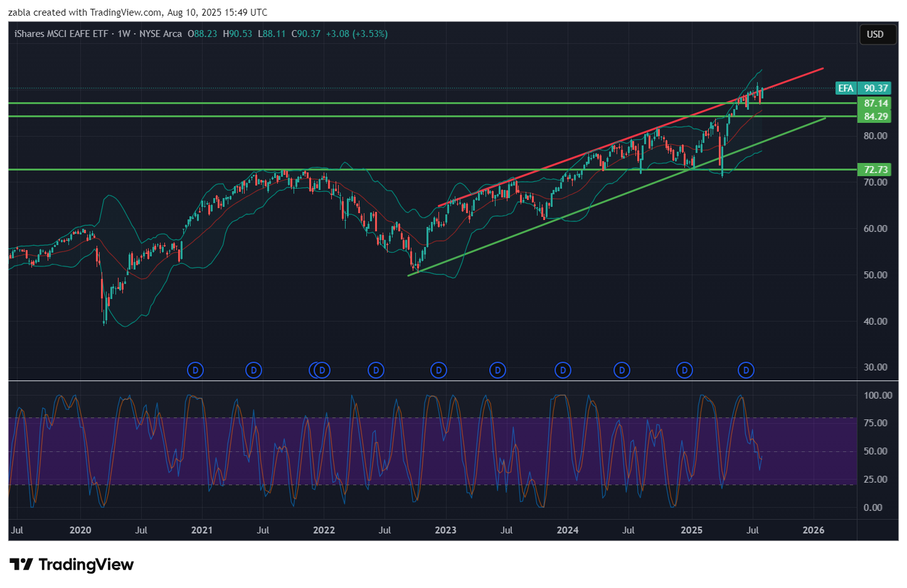Select the 87.14 horizontal level label

point(876,103)
